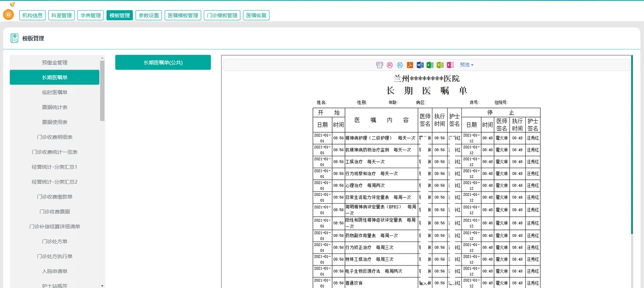This screenshot has height=288, width=644.
Task: Click the sidebar bottom scroll-down arrow
Action: 102,285
